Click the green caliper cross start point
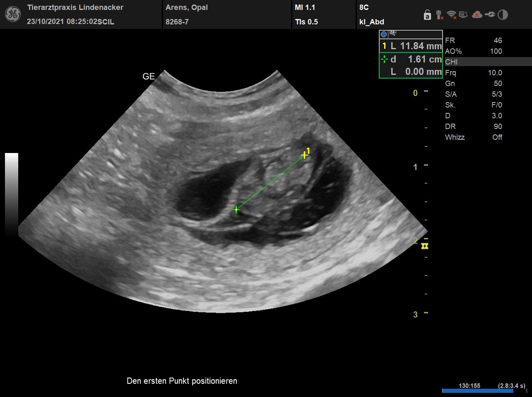 coord(236,210)
